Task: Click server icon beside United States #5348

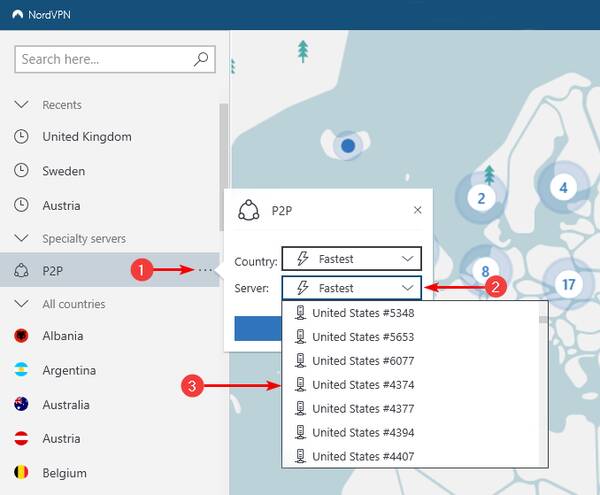Action: click(x=300, y=313)
